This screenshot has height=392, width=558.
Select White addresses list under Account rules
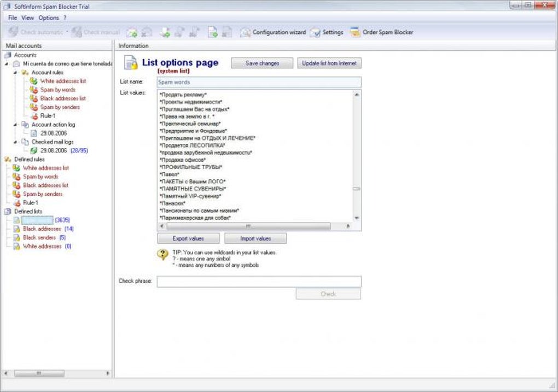(x=63, y=81)
